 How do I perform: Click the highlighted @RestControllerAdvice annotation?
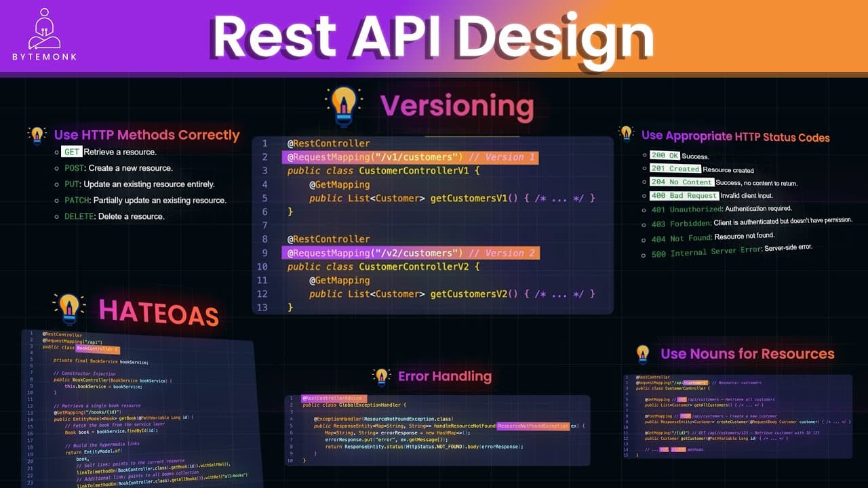pyautogui.click(x=334, y=398)
